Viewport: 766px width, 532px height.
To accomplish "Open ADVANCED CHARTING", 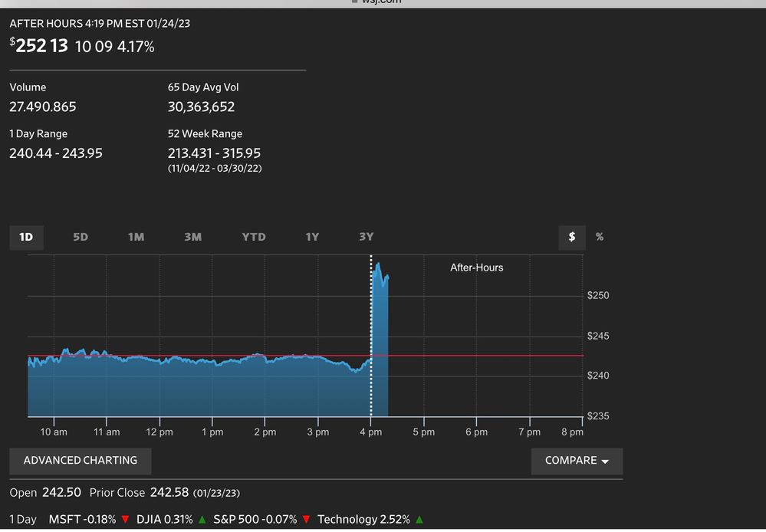I will coord(81,461).
